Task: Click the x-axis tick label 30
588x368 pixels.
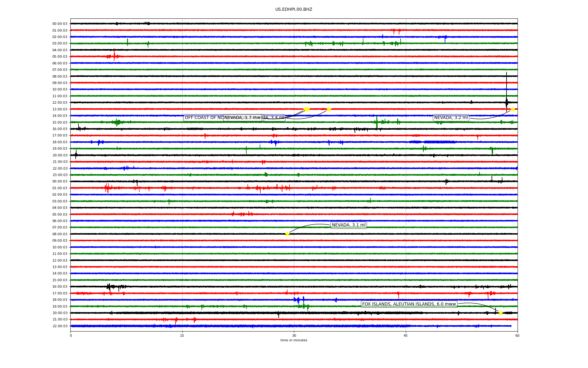Action: point(294,335)
